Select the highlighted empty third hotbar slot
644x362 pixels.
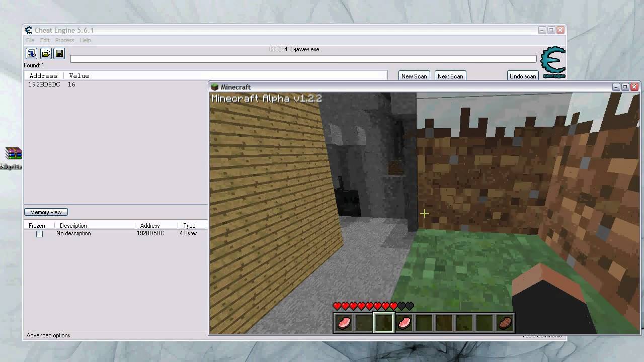pyautogui.click(x=383, y=322)
